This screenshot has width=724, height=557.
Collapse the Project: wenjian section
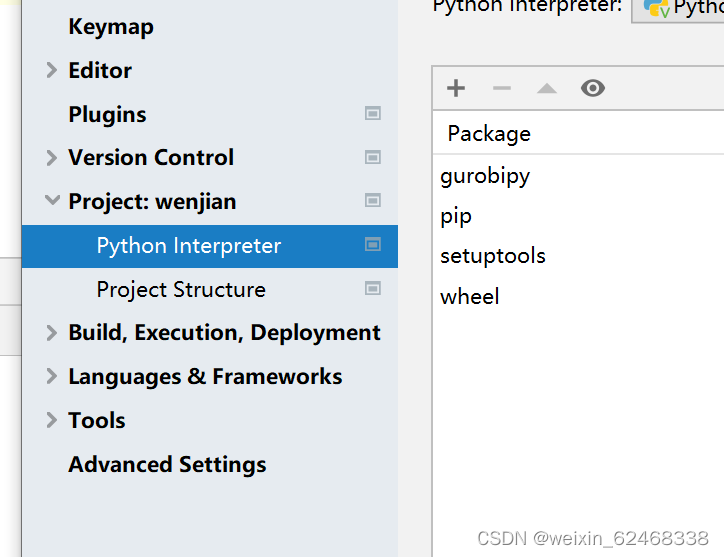(x=52, y=201)
